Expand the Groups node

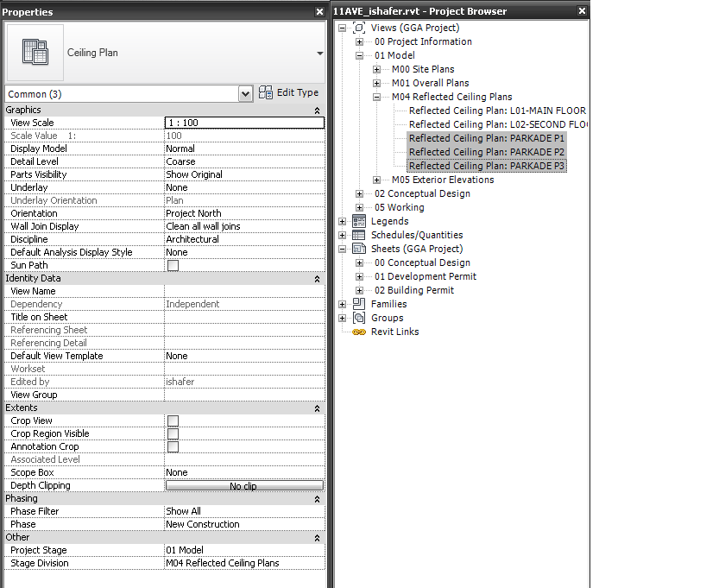click(x=342, y=319)
